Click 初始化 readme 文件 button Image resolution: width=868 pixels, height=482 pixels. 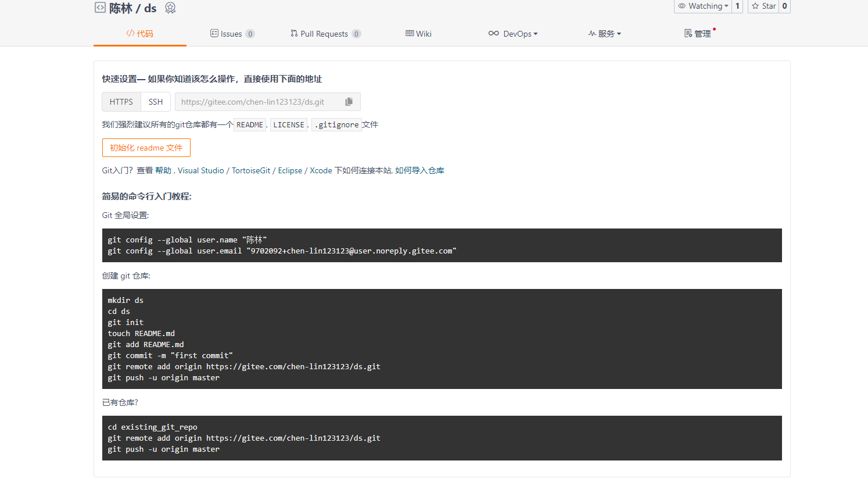146,148
